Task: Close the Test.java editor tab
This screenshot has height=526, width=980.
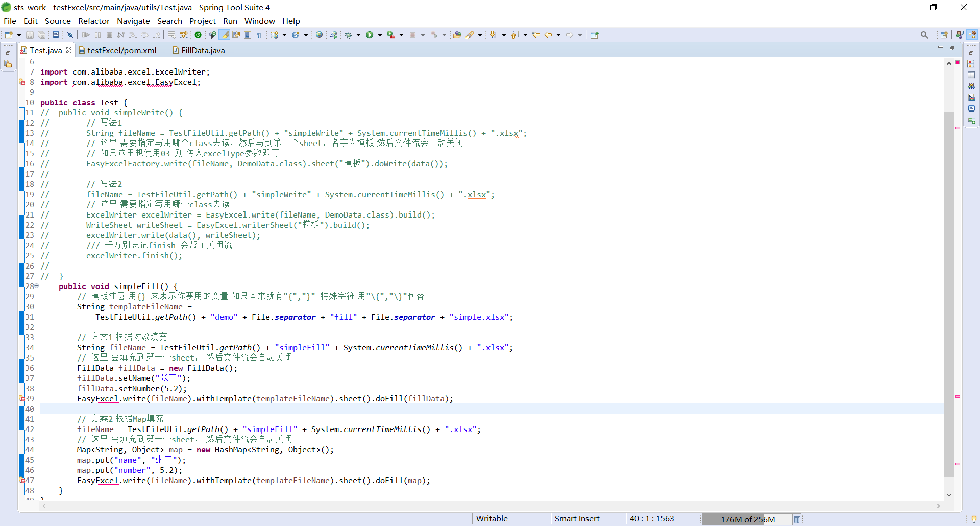Action: 69,50
